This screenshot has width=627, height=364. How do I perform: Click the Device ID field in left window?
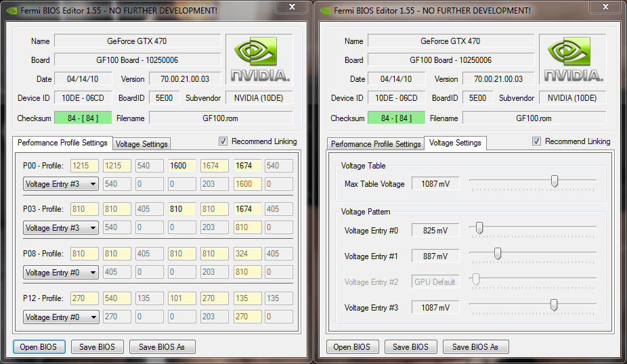click(x=83, y=98)
